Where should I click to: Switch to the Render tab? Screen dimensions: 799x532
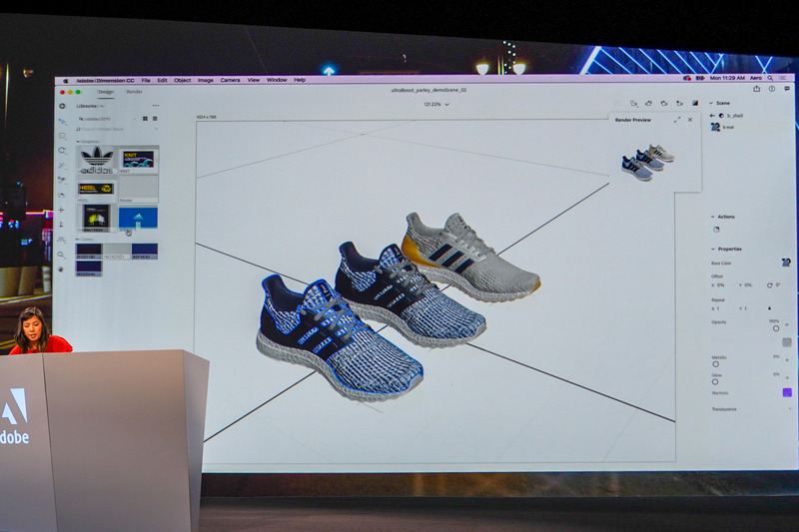pyautogui.click(x=134, y=92)
